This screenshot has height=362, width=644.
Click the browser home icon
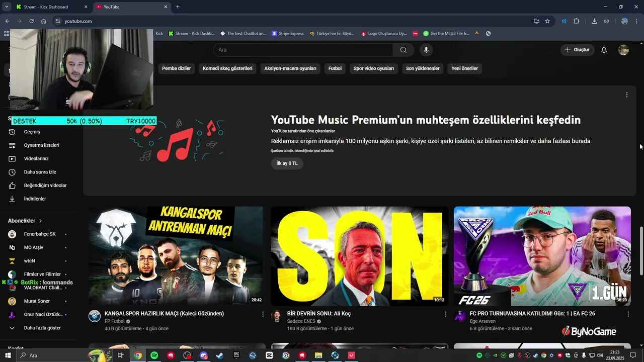tap(44, 21)
